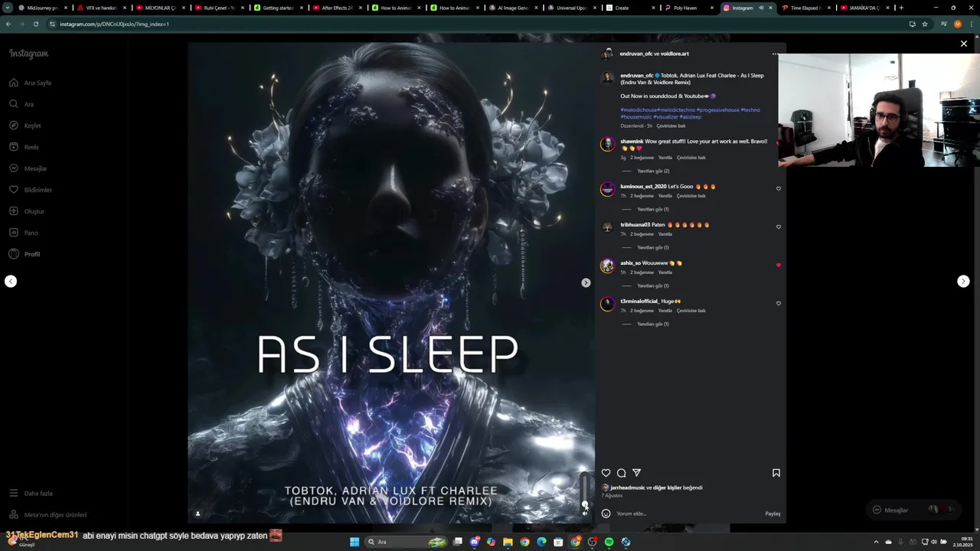Open Ana Sayfa in Instagram sidebar

pyautogui.click(x=31, y=83)
